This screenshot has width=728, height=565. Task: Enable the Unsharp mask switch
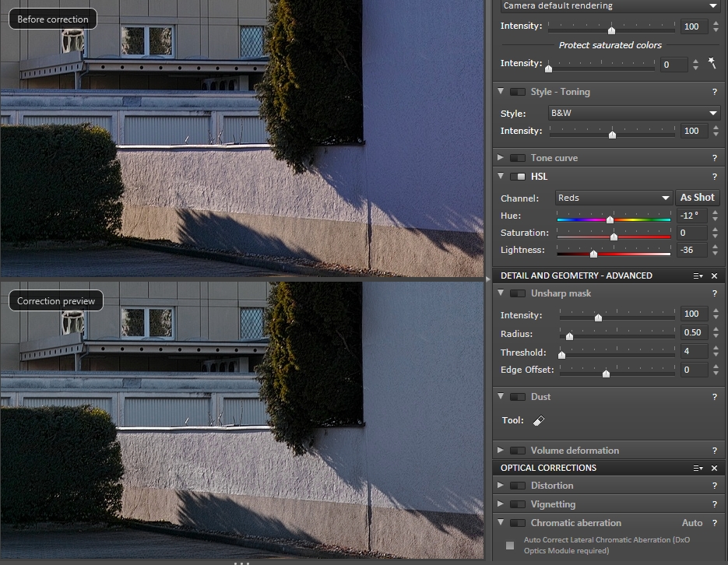(517, 293)
